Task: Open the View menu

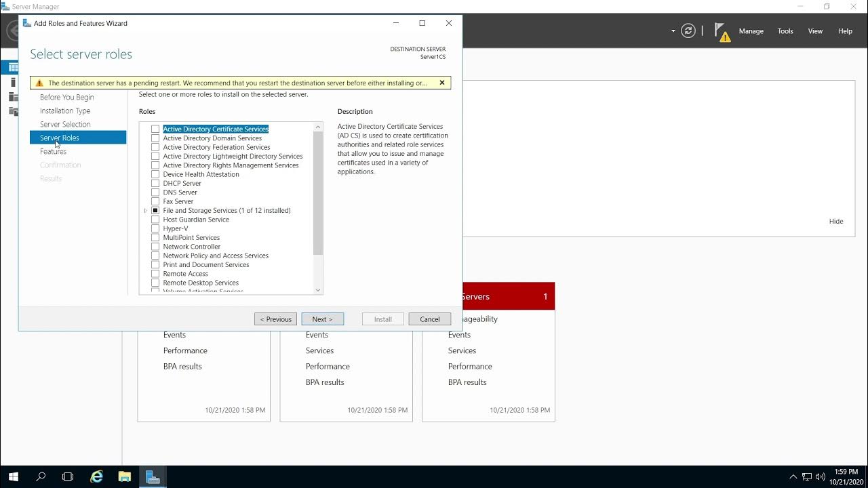Action: [x=815, y=31]
